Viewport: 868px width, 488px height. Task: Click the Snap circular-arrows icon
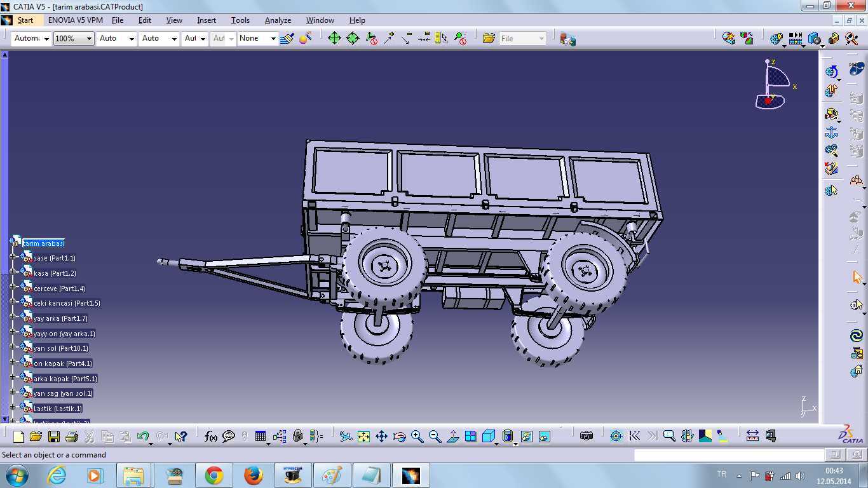tap(353, 39)
